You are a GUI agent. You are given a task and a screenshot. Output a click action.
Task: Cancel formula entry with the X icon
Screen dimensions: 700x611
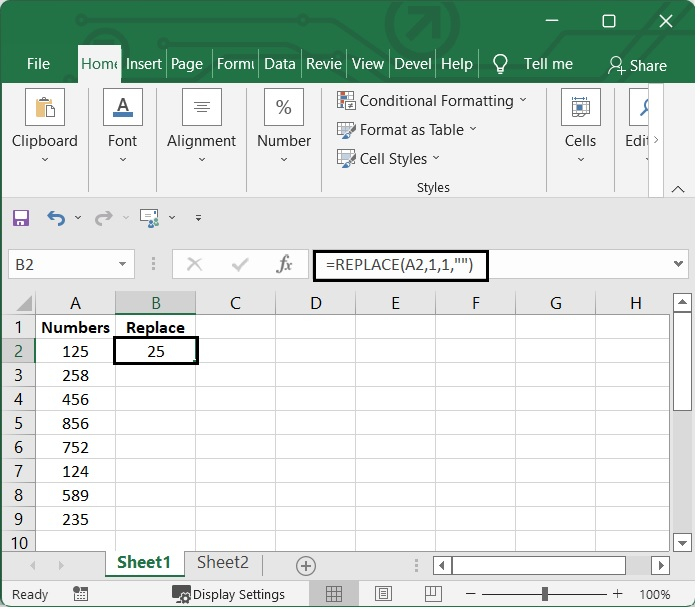[194, 265]
